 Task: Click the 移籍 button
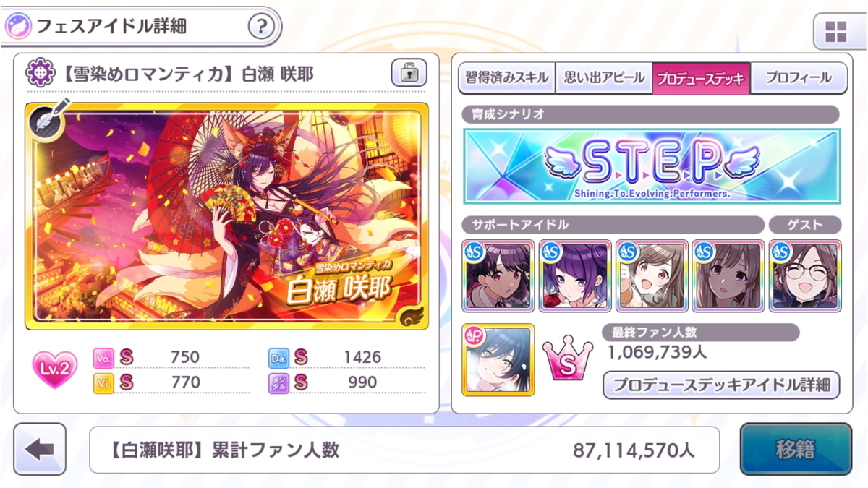tap(796, 449)
